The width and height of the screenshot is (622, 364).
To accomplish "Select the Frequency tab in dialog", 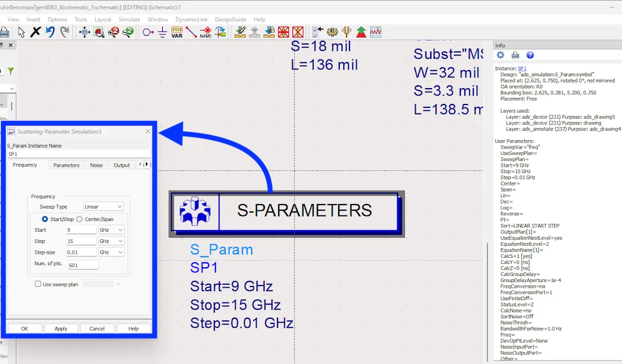I will [25, 165].
